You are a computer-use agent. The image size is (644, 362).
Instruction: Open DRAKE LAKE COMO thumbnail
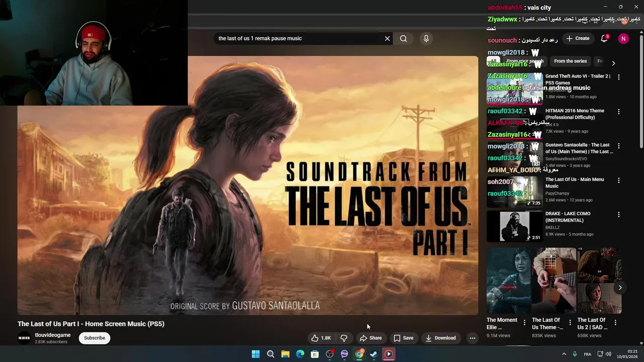pyautogui.click(x=515, y=226)
